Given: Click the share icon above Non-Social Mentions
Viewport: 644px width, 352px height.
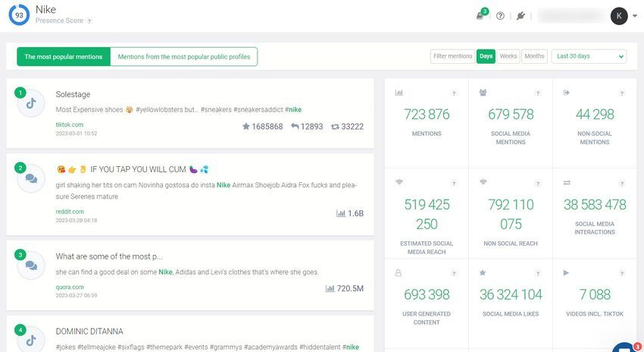Looking at the screenshot, I should [567, 93].
